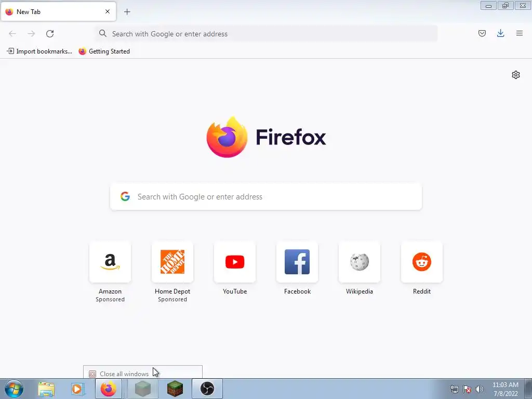
Task: Open new tab personalize gear settings
Action: coord(516,75)
